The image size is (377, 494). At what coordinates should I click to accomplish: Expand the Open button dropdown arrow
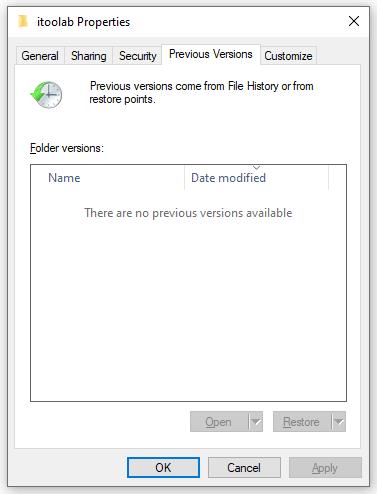point(256,422)
